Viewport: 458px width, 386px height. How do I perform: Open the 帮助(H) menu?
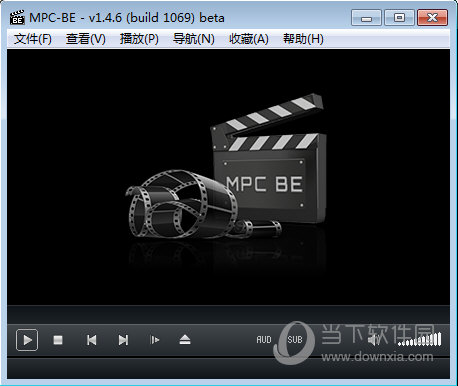pyautogui.click(x=303, y=39)
